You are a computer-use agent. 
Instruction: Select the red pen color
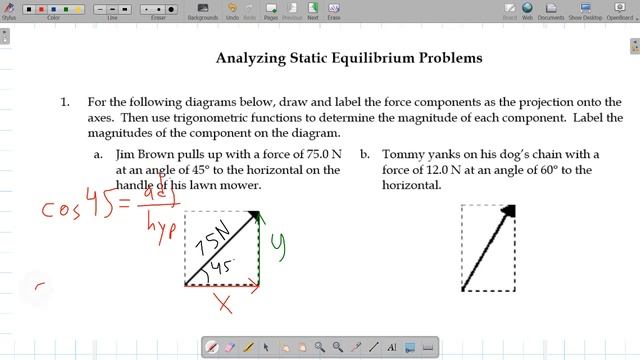(41, 9)
